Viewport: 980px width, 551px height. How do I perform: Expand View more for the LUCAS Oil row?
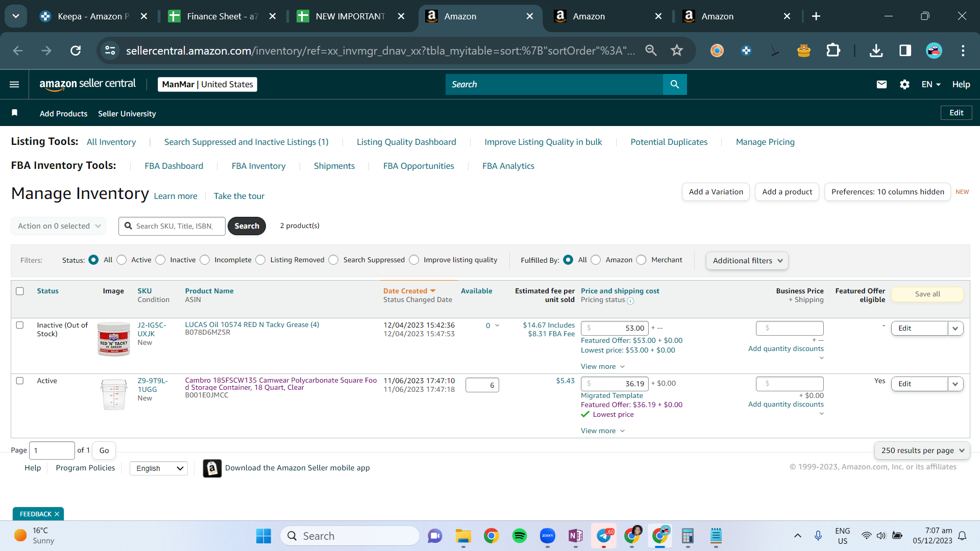click(x=603, y=366)
